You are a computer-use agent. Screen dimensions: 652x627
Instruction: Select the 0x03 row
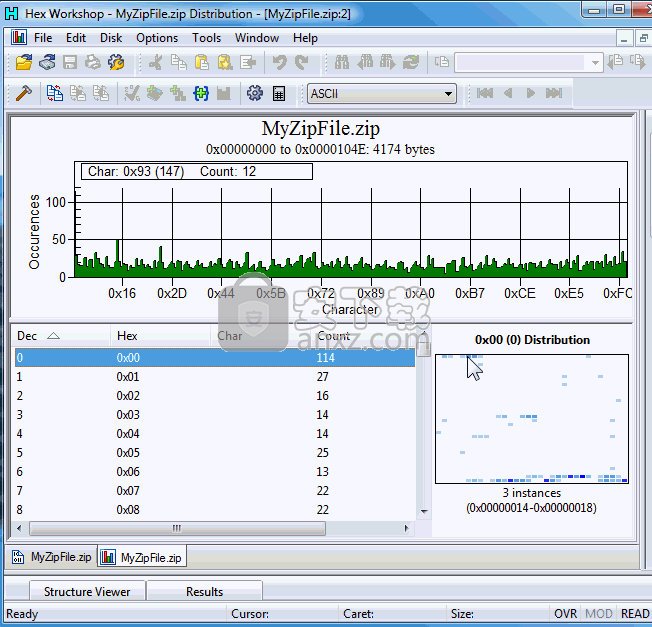pyautogui.click(x=215, y=415)
